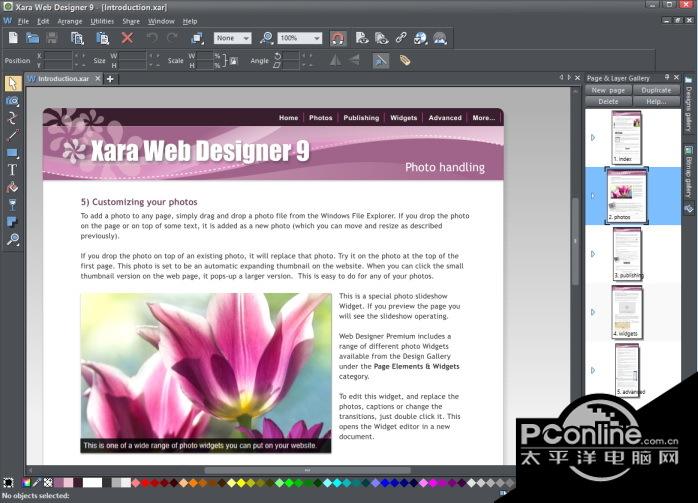Select the Text tool
Viewport: 698px width, 503px height.
[12, 170]
